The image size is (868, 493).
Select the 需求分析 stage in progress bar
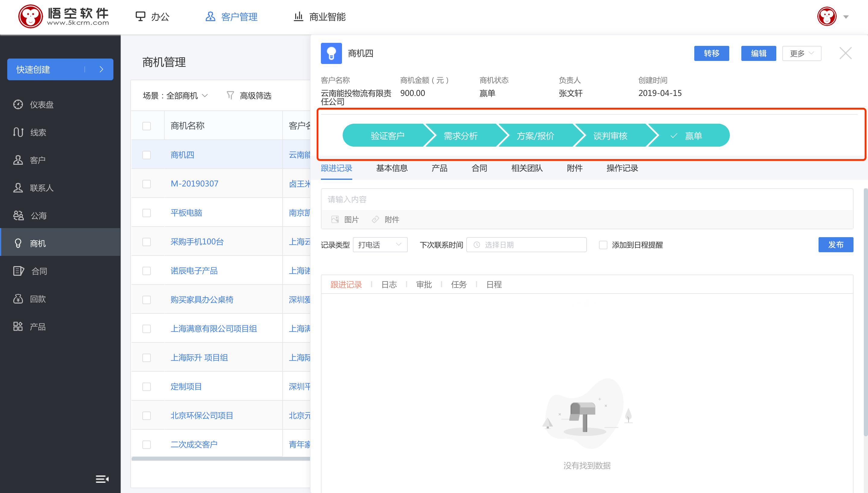(461, 135)
